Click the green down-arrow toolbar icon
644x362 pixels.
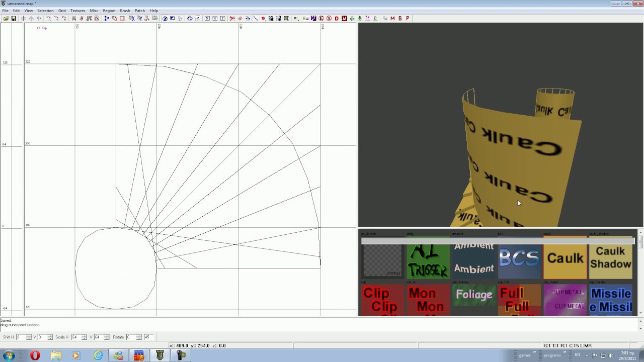click(352, 19)
